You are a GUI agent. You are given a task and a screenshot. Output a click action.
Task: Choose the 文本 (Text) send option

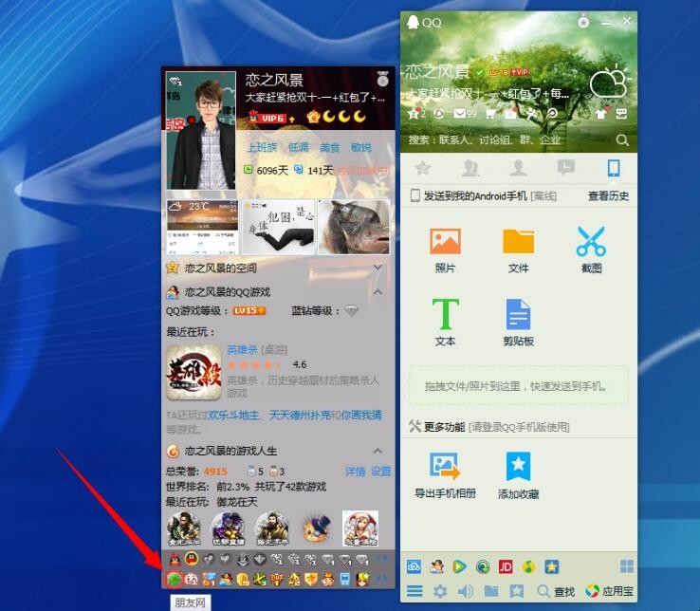click(445, 323)
